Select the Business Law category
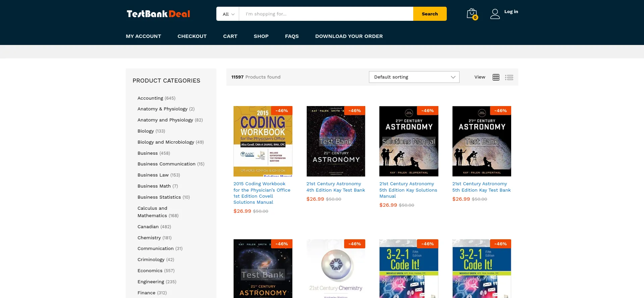 coord(153,175)
